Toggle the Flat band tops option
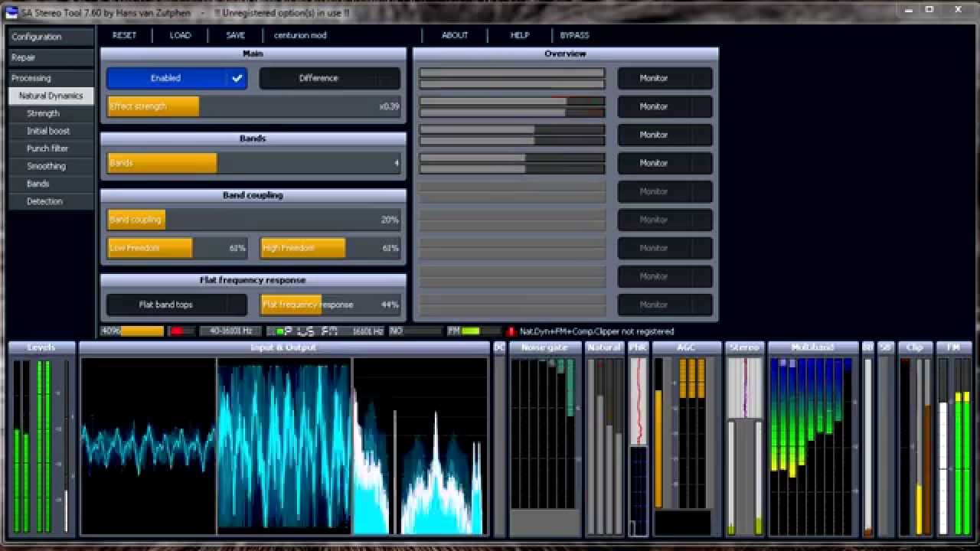This screenshot has height=551, width=980. [177, 305]
